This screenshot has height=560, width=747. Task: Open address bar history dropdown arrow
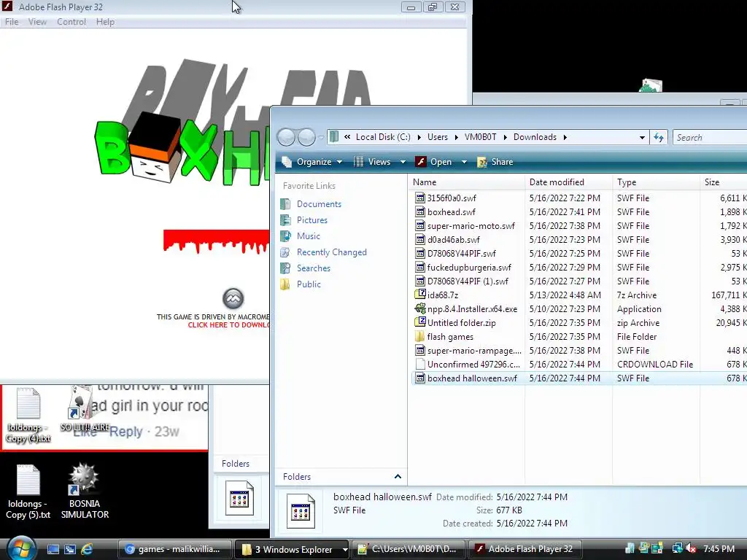642,138
